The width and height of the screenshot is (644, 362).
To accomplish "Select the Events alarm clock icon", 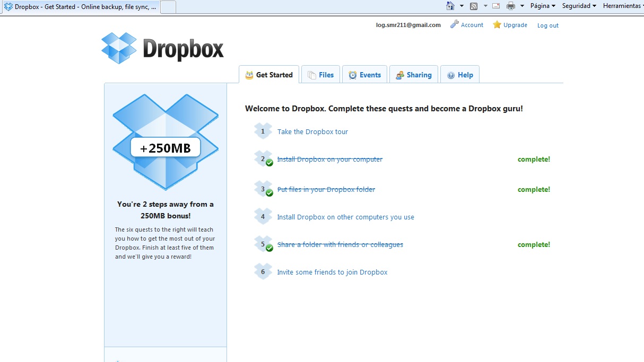I will click(352, 74).
